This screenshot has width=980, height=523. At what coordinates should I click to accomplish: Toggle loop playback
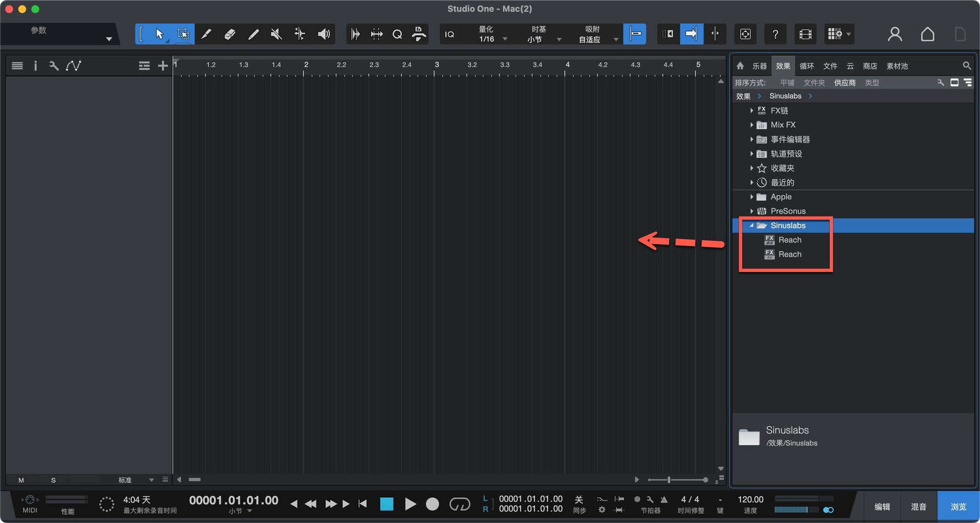(459, 505)
